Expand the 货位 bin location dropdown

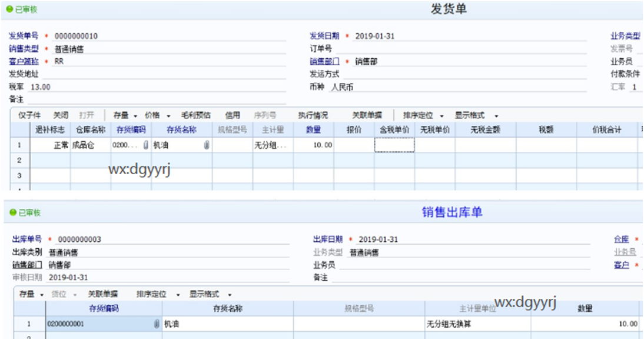tap(65, 295)
